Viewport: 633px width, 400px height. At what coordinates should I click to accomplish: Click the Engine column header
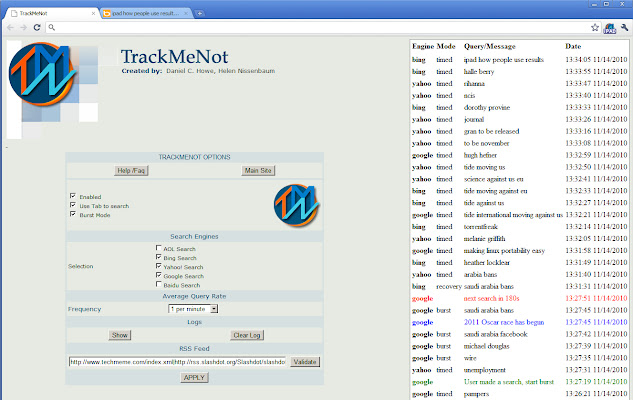[423, 46]
